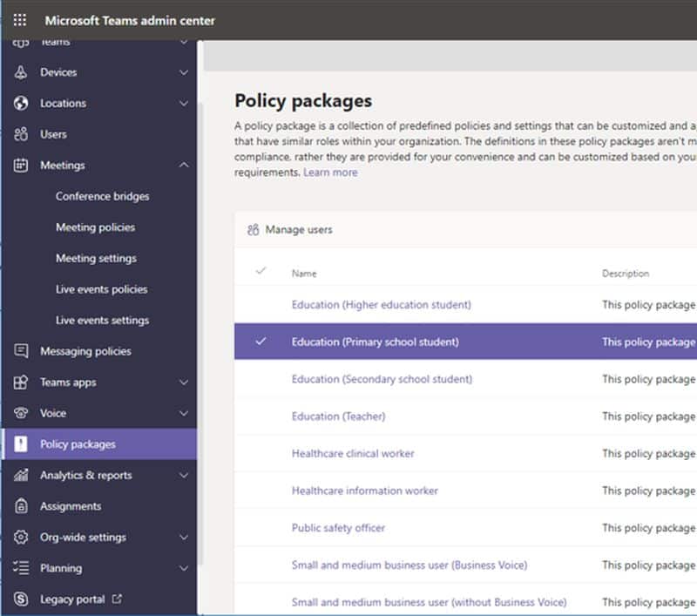Click the Assignments lock icon
The height and width of the screenshot is (616, 697).
[x=20, y=506]
